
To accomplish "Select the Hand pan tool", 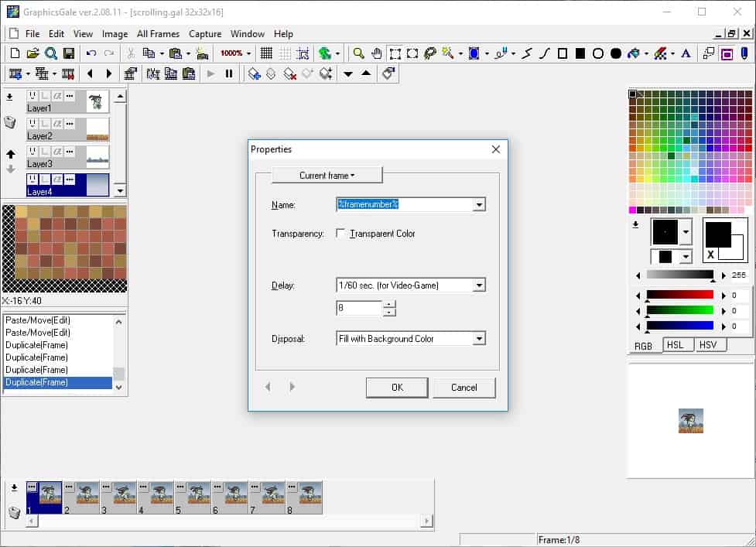I will pyautogui.click(x=377, y=53).
